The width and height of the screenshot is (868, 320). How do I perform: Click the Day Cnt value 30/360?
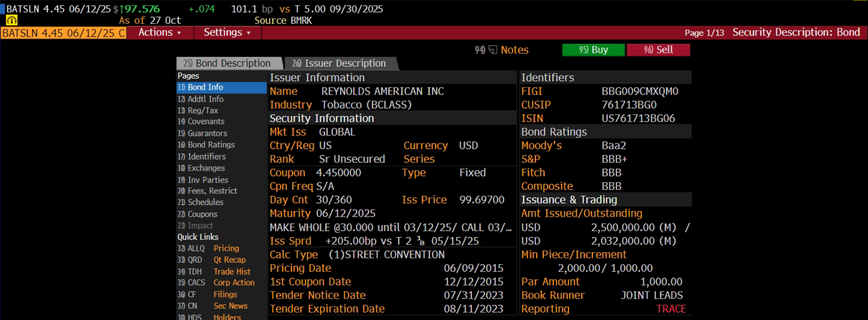[x=334, y=200]
